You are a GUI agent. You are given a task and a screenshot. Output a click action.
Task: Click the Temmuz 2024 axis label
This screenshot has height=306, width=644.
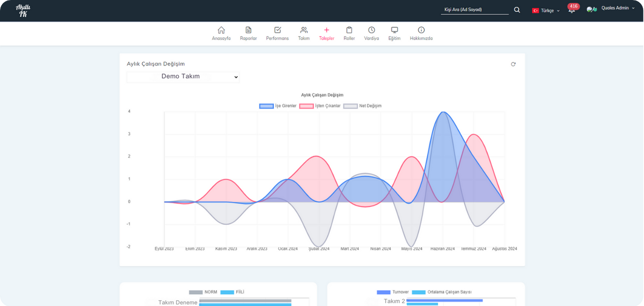click(473, 249)
